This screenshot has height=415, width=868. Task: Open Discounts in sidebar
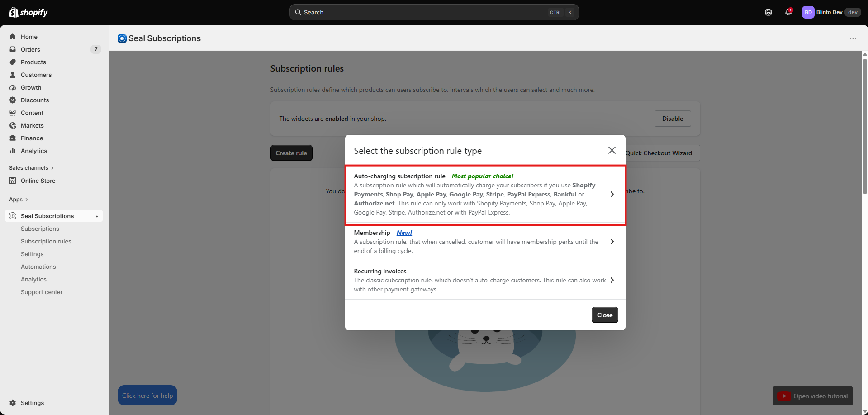(35, 100)
